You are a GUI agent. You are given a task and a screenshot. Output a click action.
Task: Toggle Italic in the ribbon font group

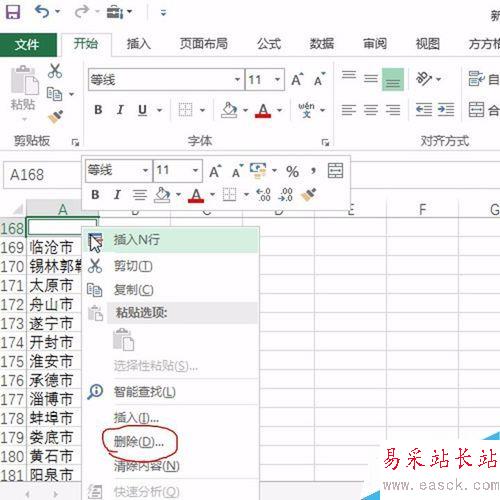click(x=120, y=110)
